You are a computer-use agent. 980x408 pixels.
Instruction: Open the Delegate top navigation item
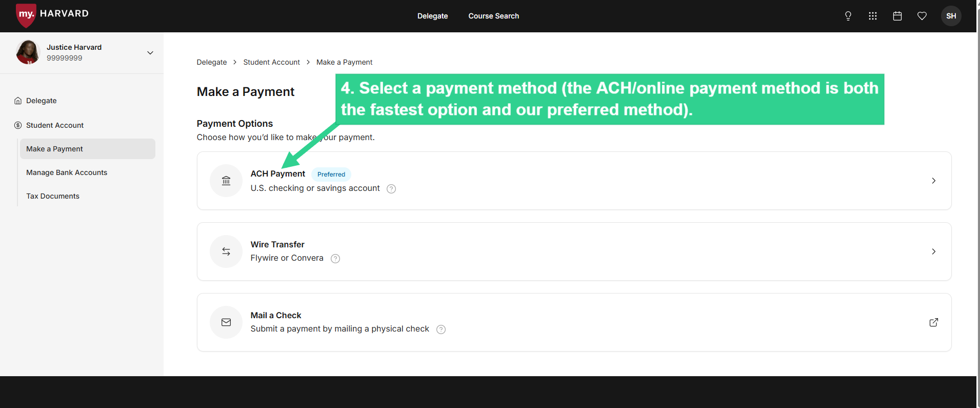(x=432, y=16)
